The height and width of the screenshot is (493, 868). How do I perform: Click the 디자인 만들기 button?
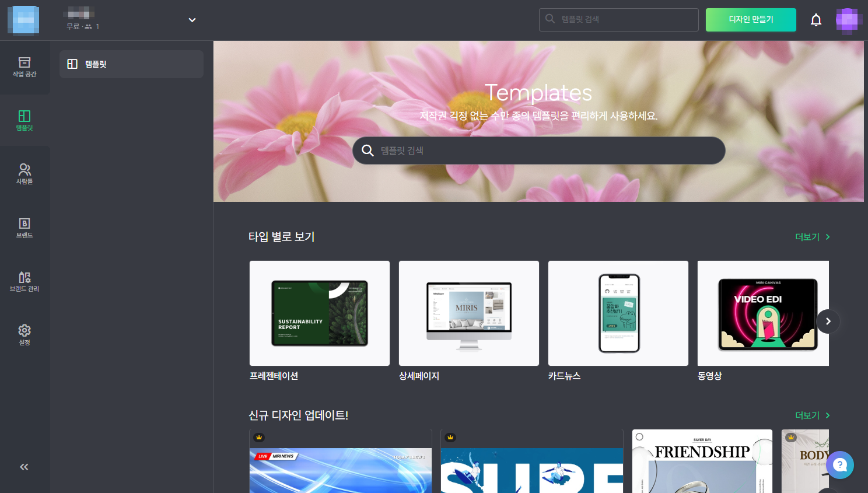[x=751, y=20]
